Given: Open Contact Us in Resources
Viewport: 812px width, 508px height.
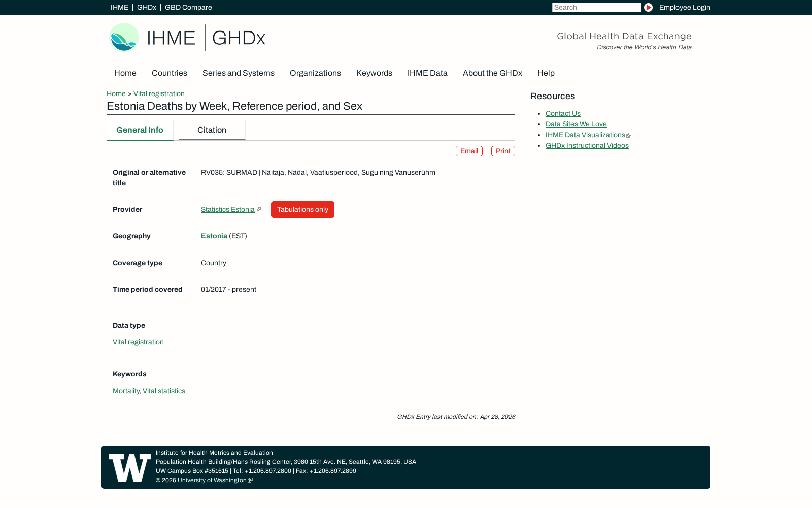Looking at the screenshot, I should pos(563,113).
